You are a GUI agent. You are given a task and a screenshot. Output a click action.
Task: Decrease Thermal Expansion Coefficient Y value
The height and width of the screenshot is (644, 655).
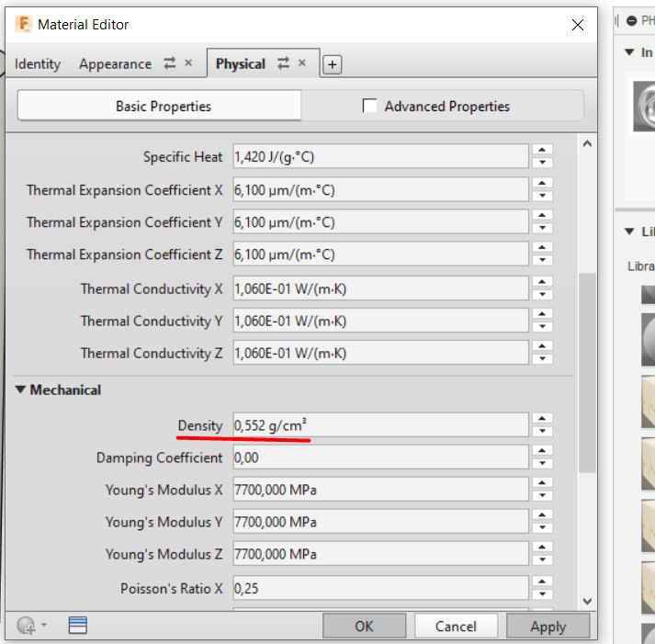542,228
